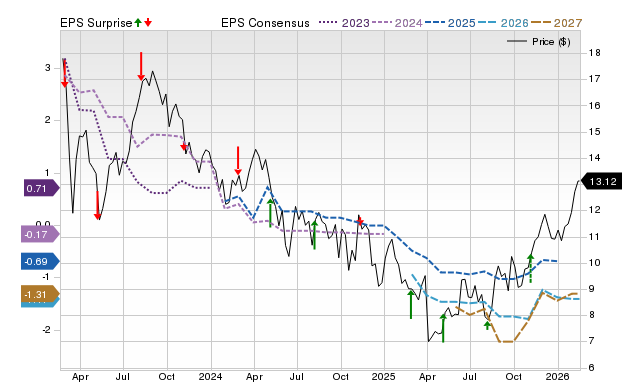640x382 pixels.
Task: Click the '-2' EPS axis label
Action: [x=46, y=329]
